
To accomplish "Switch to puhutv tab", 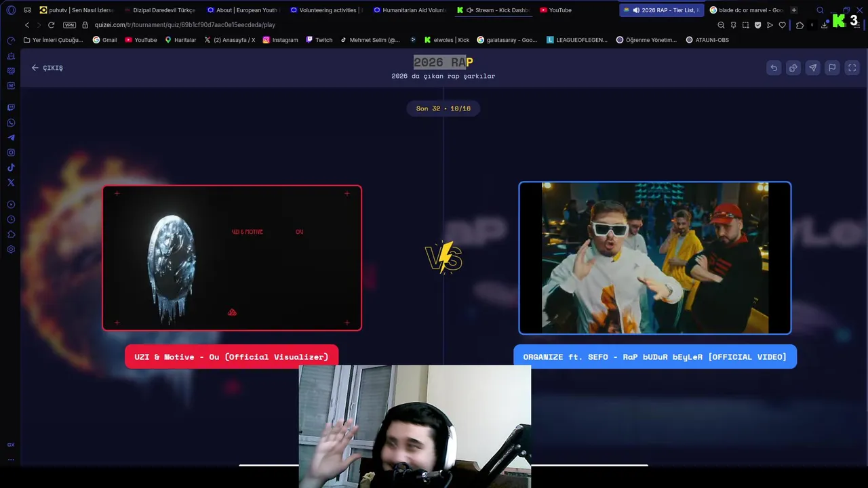I will 77,10.
